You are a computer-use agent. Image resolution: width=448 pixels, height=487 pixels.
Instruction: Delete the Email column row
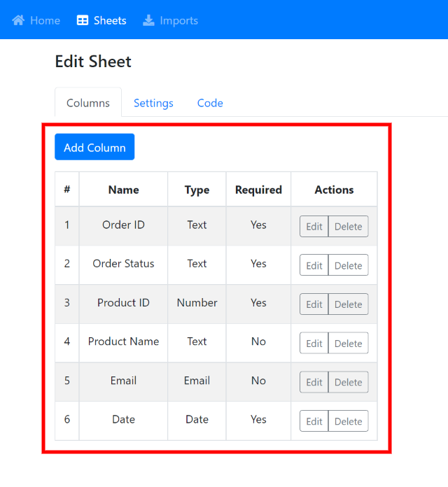349,382
